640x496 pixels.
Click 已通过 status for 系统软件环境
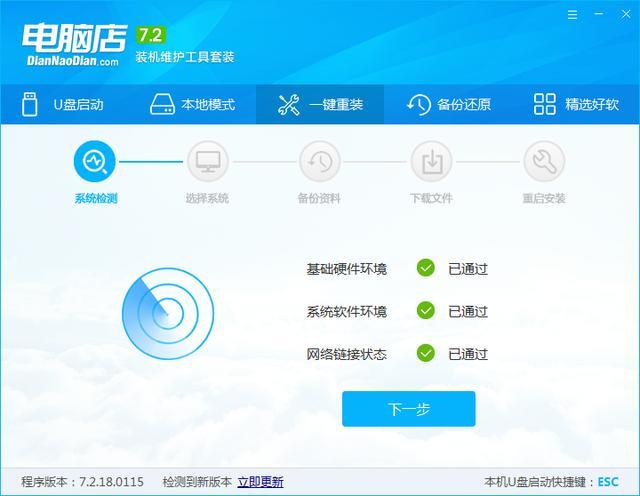coord(468,312)
